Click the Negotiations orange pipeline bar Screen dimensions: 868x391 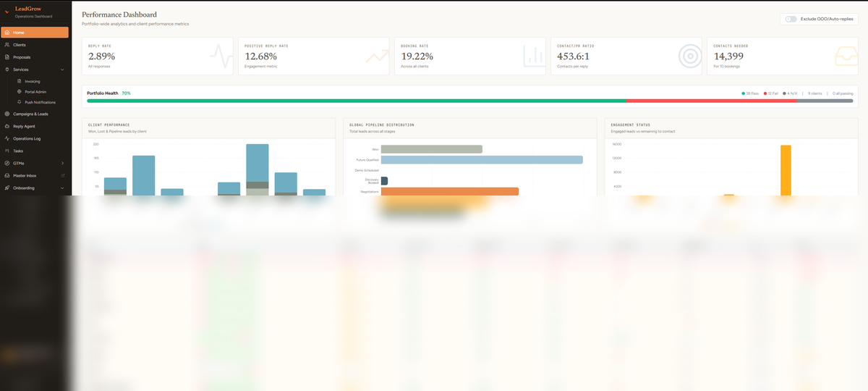click(450, 191)
